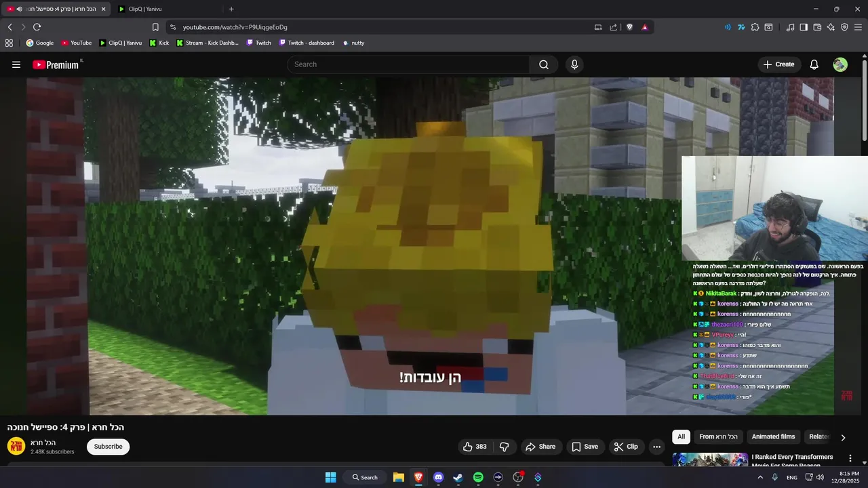Viewport: 868px width, 488px height.
Task: Subscribe to the channel
Action: click(108, 447)
